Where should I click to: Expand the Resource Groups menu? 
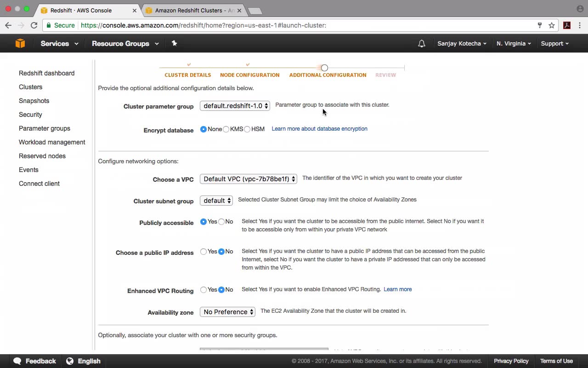coord(125,44)
